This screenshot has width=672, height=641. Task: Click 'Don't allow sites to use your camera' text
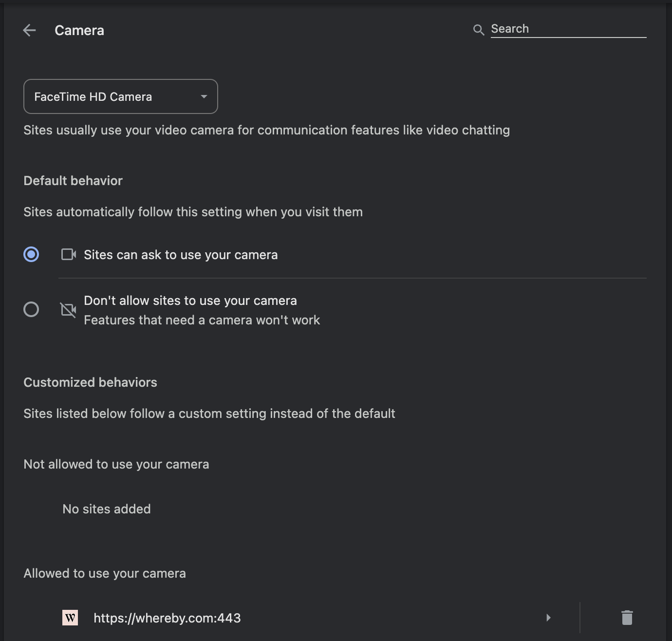click(x=190, y=301)
